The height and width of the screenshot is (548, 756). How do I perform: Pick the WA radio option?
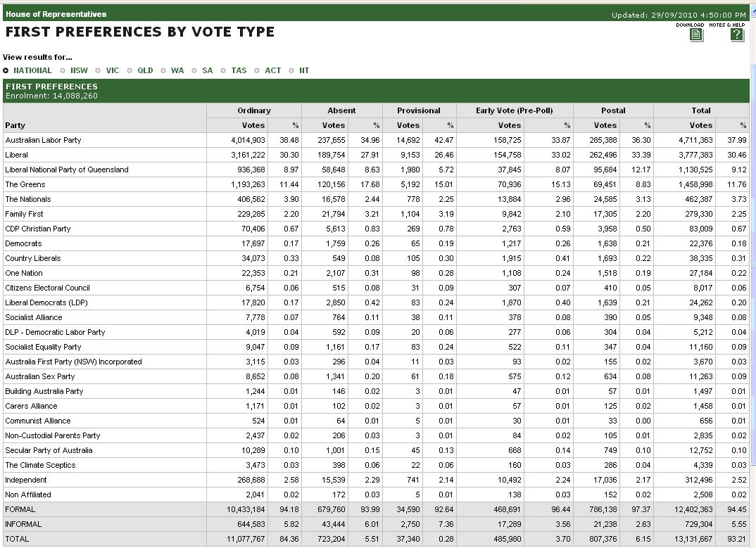click(164, 70)
